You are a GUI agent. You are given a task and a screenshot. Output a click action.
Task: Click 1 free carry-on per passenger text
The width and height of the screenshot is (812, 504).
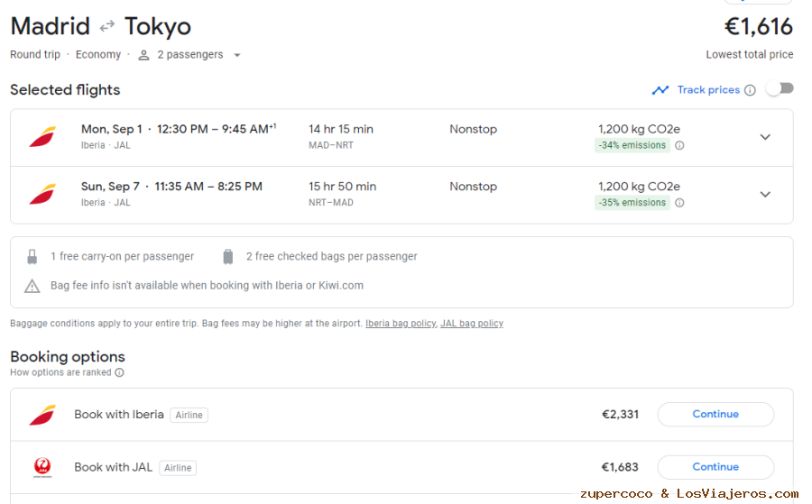point(122,257)
